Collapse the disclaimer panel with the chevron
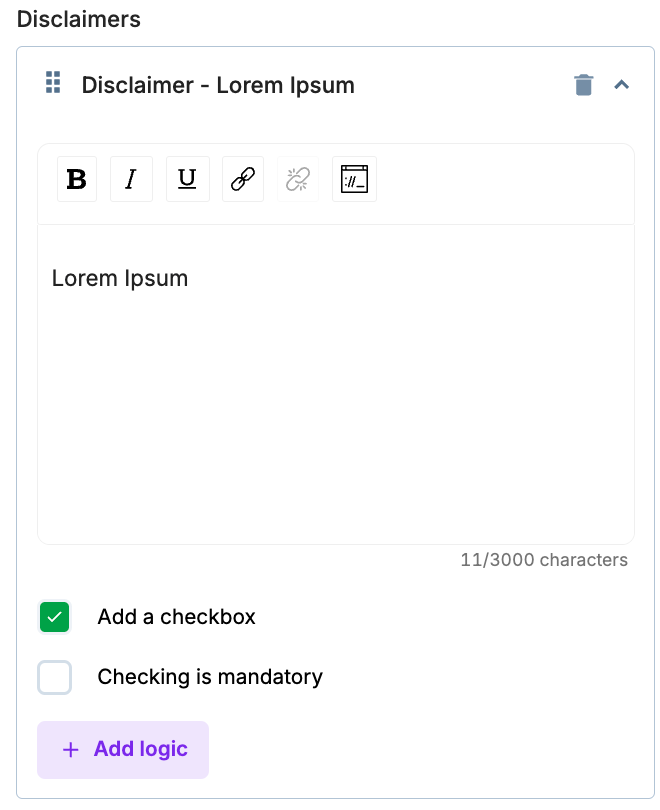This screenshot has height=810, width=660. click(621, 86)
